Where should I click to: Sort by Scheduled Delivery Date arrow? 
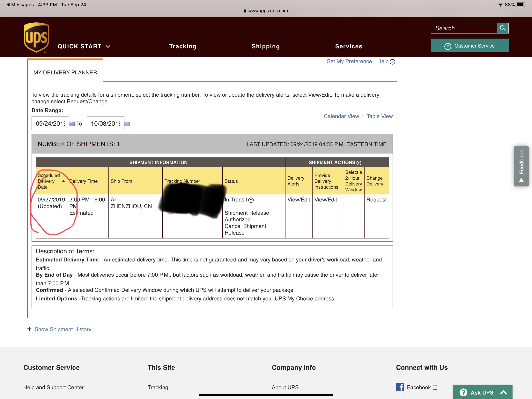pyautogui.click(x=63, y=181)
